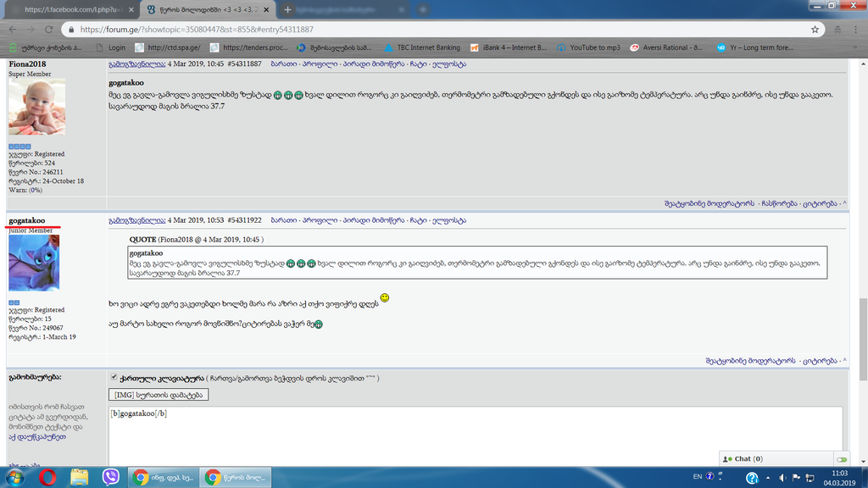Open volume control in system tray

point(782,478)
